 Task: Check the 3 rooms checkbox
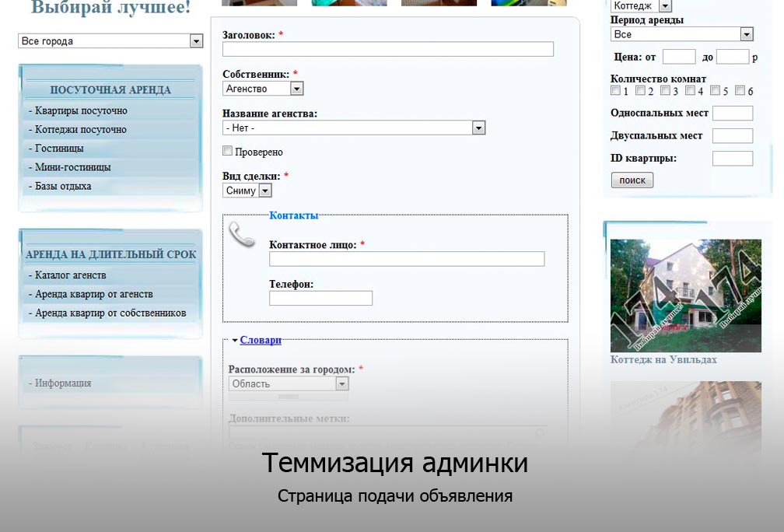coord(666,90)
